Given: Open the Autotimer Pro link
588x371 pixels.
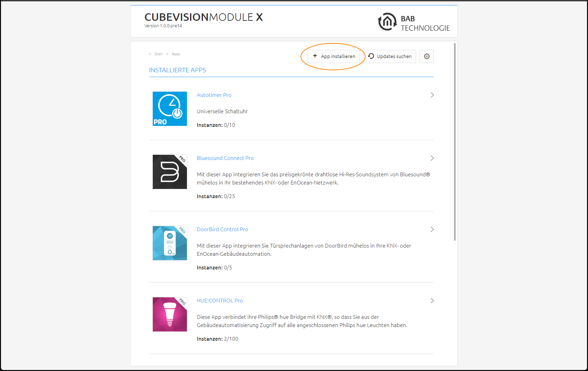Looking at the screenshot, I should [214, 95].
